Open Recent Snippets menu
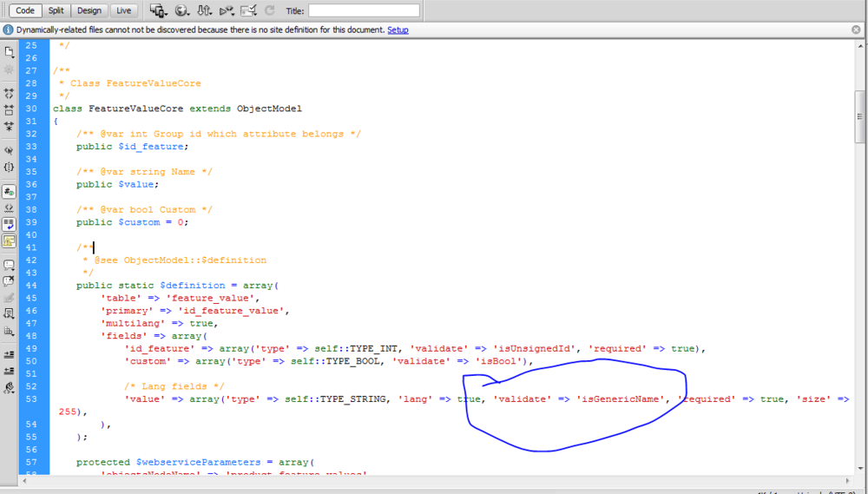Screen dimensions: 868x494 (x=9, y=314)
